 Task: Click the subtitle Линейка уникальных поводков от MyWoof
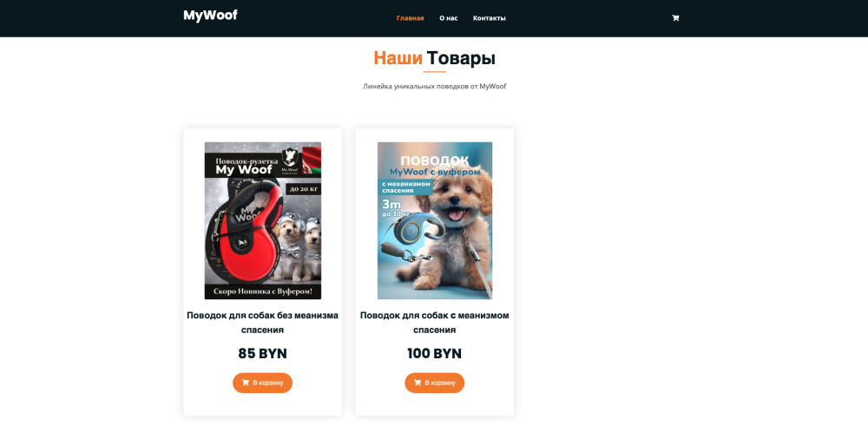point(435,86)
